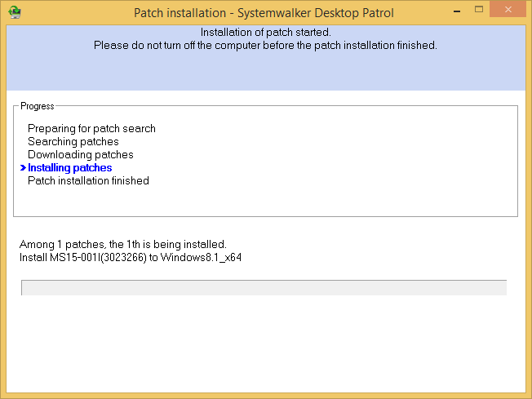Click the 'Please do not turn off' warning
This screenshot has height=399, width=532.
click(266, 45)
